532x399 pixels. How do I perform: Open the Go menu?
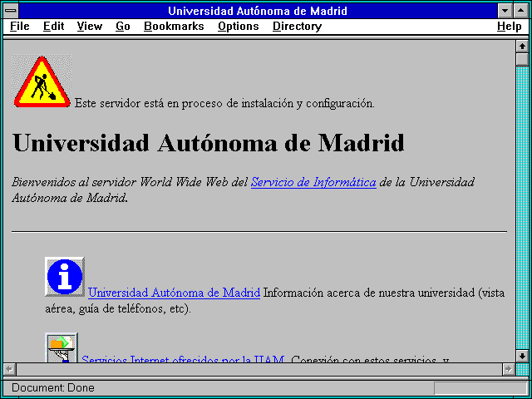tap(123, 27)
